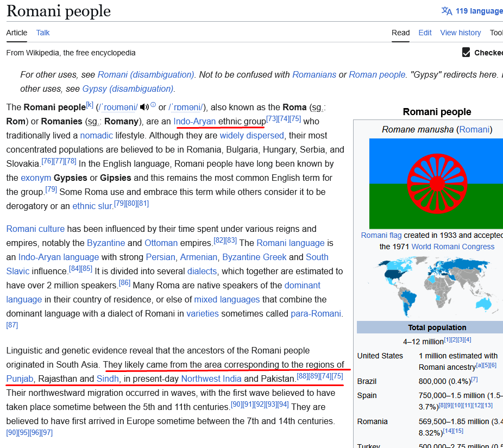Screen dimensions: 503x448
Task: Select the Read tab
Action: tap(400, 33)
